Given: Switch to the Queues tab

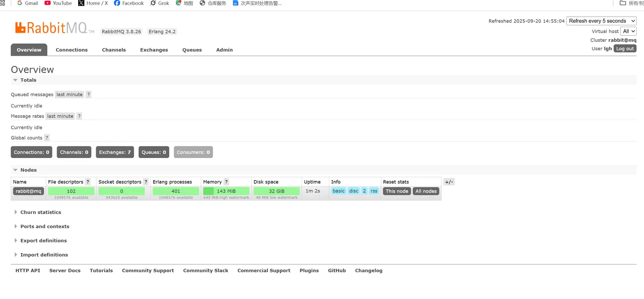Looking at the screenshot, I should click(192, 50).
